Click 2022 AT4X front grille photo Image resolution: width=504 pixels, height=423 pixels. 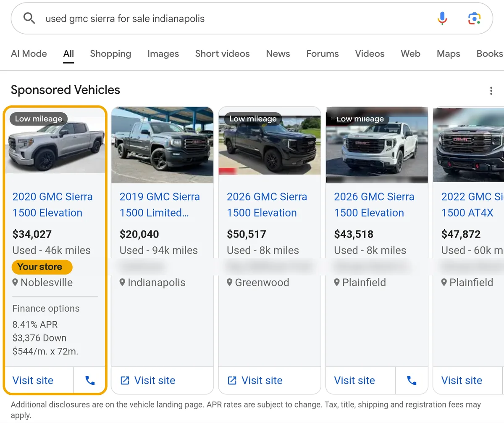pos(468,145)
